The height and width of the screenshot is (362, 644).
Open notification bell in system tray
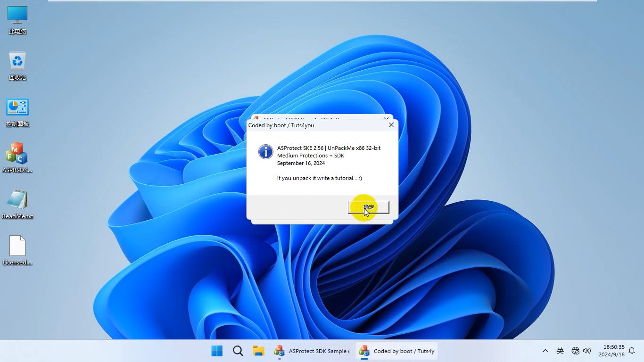(632, 351)
